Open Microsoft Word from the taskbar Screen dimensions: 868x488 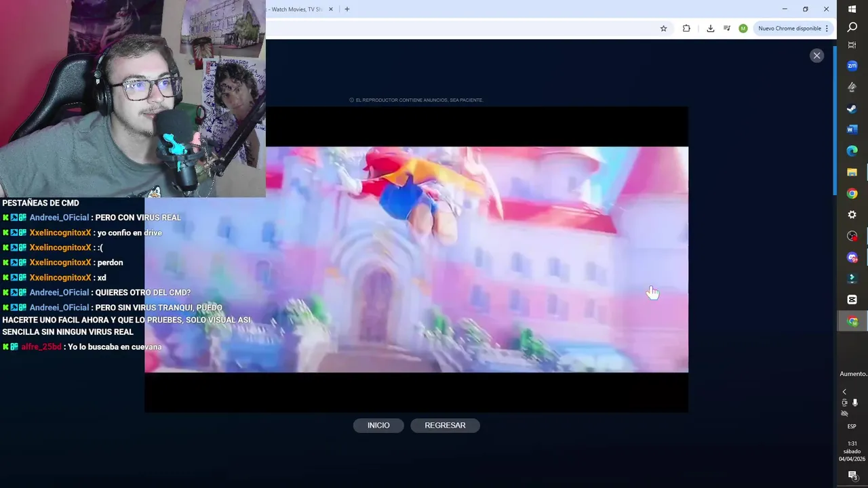(x=852, y=129)
